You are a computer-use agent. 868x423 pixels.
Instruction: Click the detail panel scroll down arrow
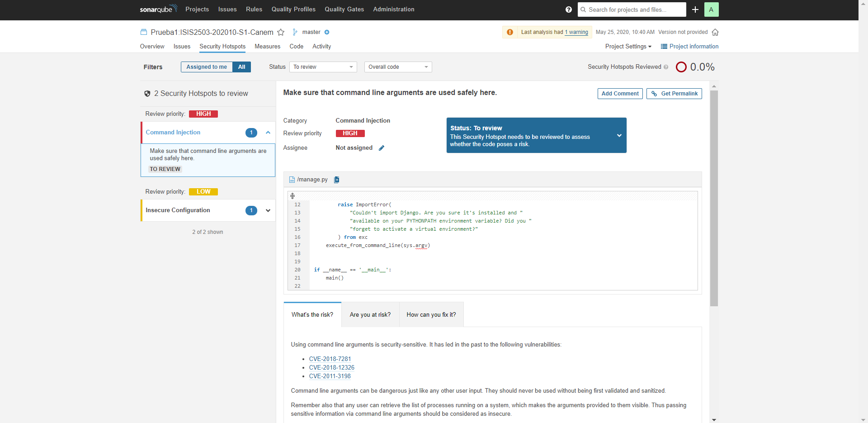(714, 420)
